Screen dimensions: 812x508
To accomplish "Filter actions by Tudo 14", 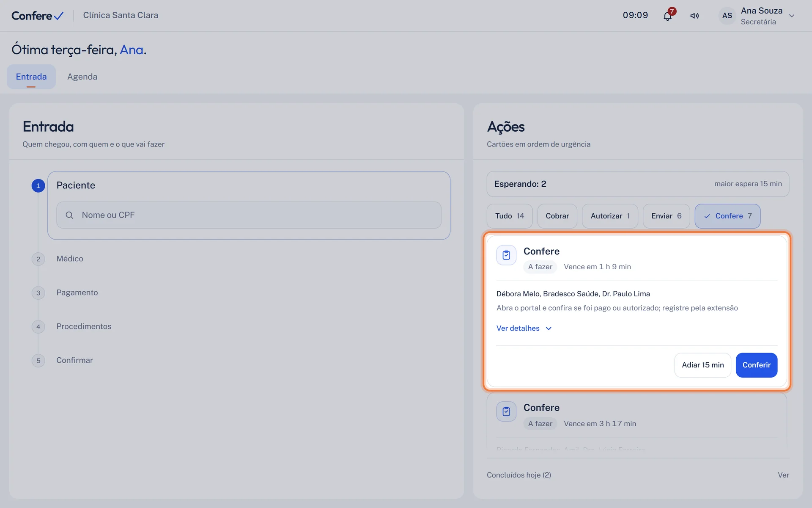I will coord(510,216).
